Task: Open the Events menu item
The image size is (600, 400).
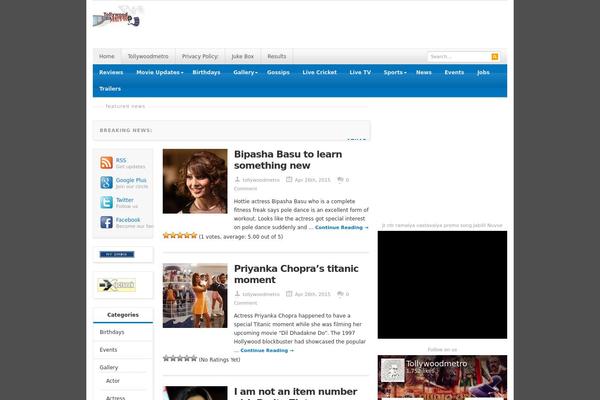Action: coord(454,72)
